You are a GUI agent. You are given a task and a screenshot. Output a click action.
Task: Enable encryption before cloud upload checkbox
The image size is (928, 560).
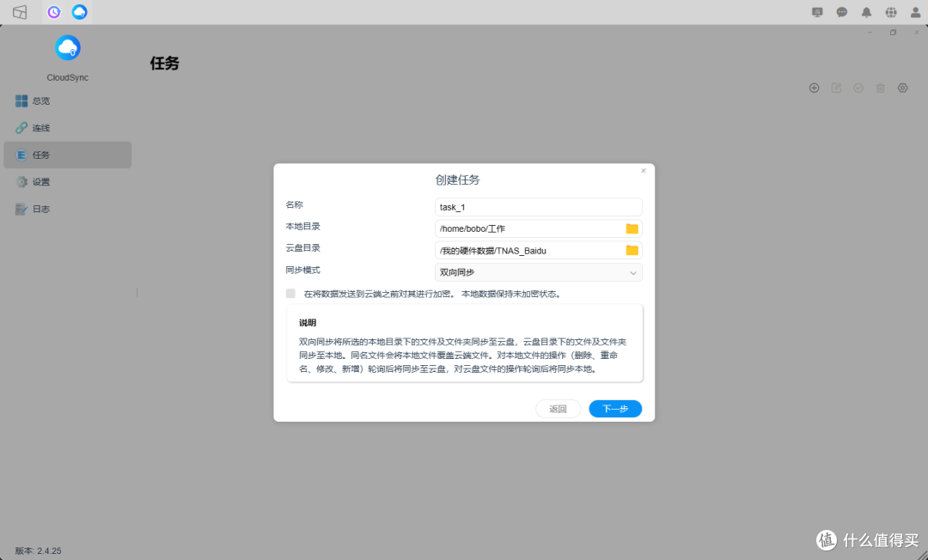click(x=290, y=294)
